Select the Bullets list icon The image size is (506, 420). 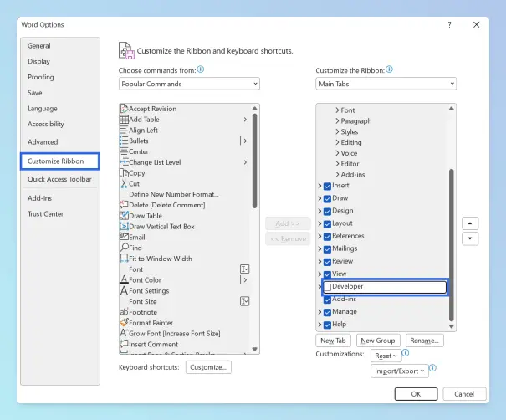point(124,141)
